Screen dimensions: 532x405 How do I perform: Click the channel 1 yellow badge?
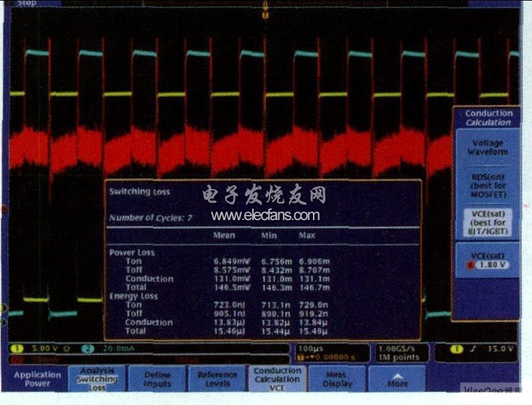15,348
